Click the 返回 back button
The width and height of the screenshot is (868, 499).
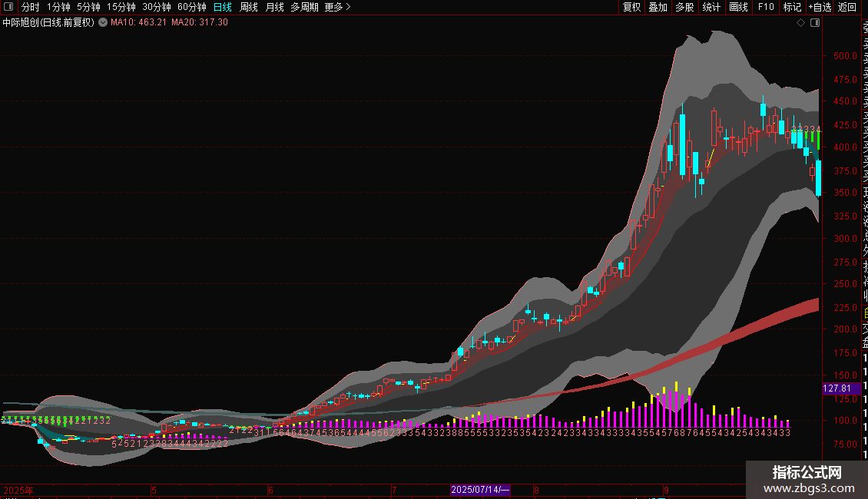pos(847,7)
